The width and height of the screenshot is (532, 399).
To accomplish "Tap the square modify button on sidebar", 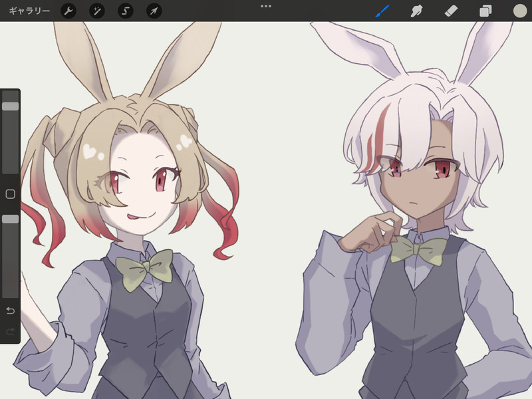I will (11, 194).
